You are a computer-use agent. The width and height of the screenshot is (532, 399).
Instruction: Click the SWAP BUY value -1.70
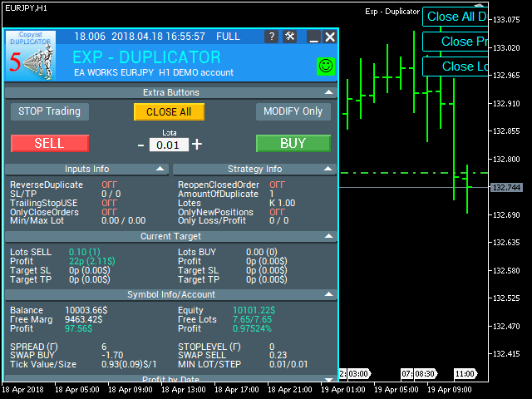pyautogui.click(x=112, y=355)
